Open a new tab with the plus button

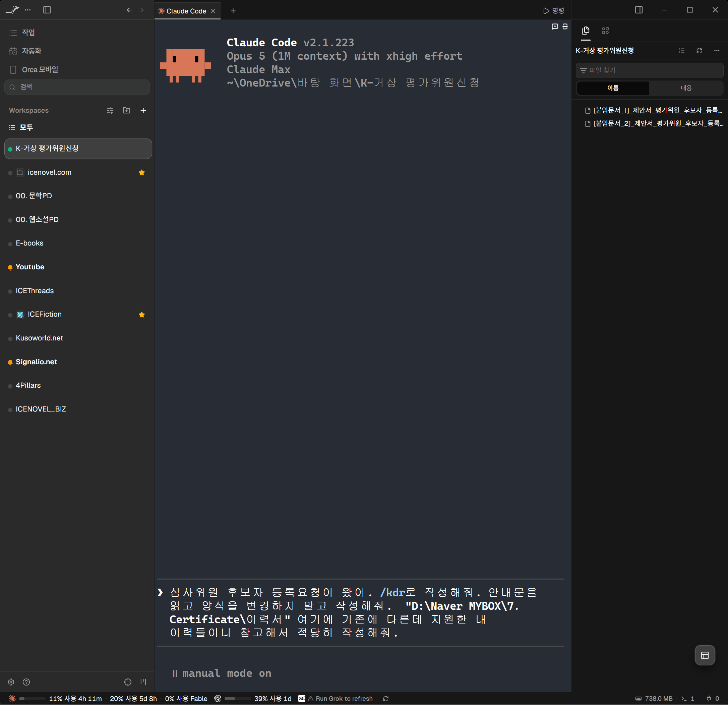233,11
